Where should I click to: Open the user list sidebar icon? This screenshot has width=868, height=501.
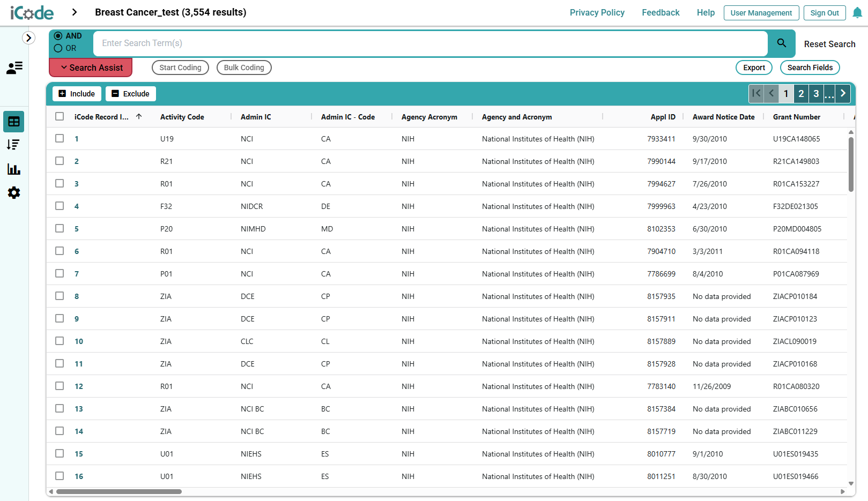pyautogui.click(x=14, y=68)
